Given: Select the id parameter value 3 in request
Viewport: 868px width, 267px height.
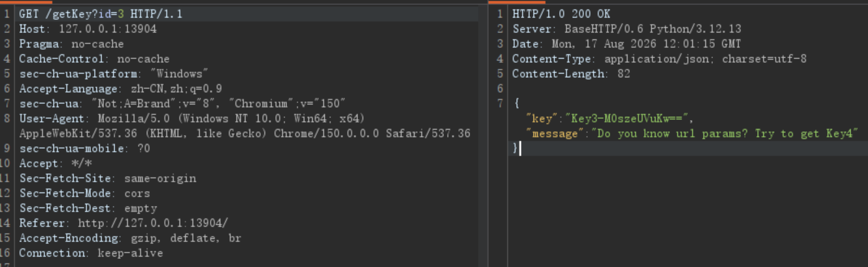Looking at the screenshot, I should (x=121, y=14).
